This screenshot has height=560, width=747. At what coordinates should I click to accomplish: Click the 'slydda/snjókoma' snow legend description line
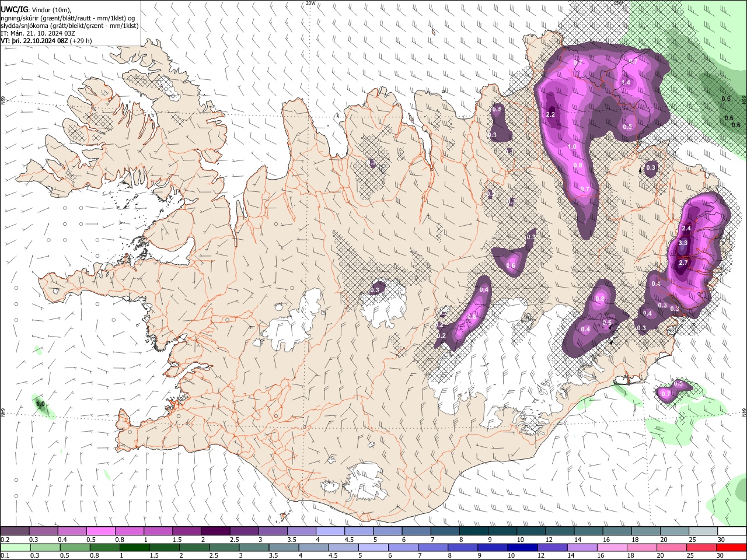coord(69,26)
